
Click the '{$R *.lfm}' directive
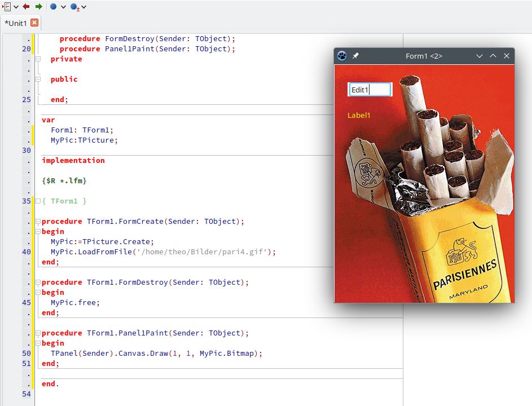click(x=64, y=181)
